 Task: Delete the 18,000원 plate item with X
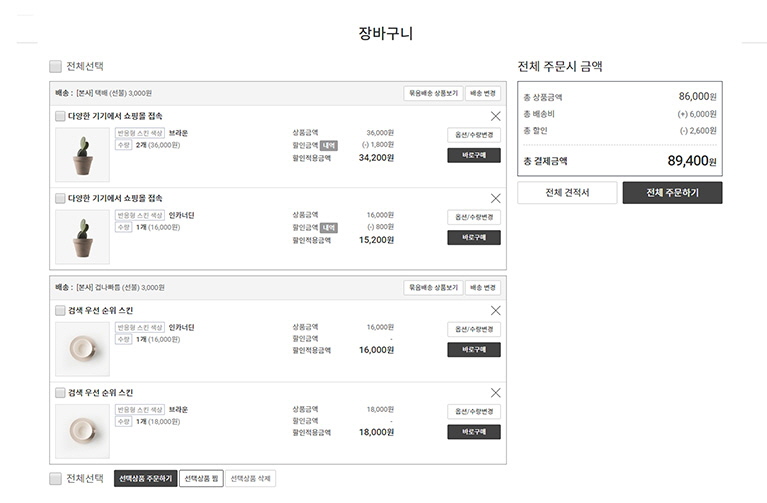495,393
